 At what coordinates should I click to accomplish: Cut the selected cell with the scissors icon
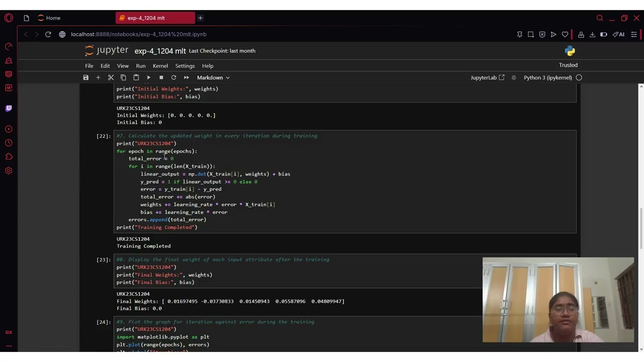[111, 77]
